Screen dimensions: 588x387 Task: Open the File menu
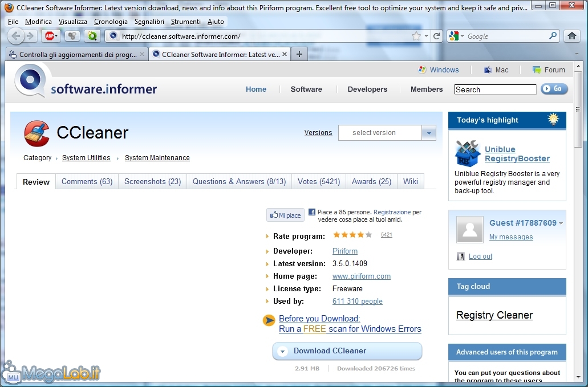click(13, 22)
